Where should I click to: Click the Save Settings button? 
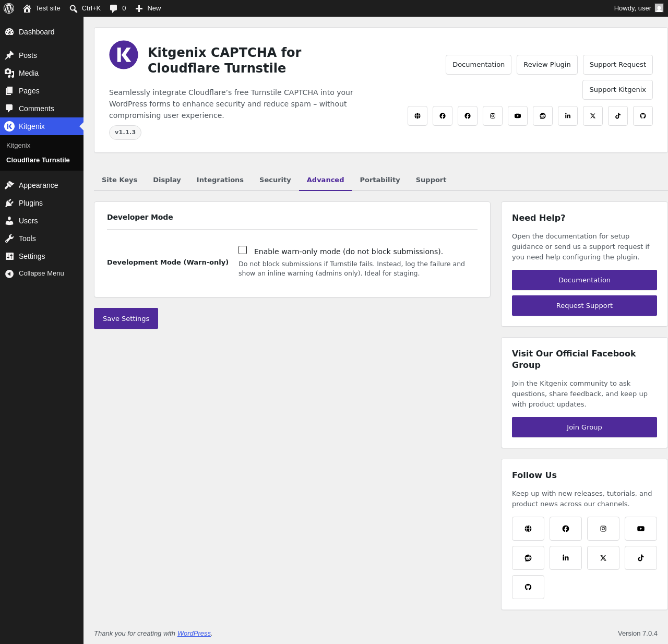pos(126,318)
